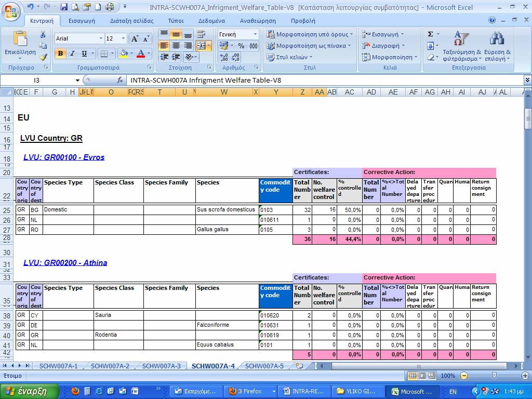Click the Windows έναρξη Start button
The image size is (532, 399).
[x=30, y=391]
